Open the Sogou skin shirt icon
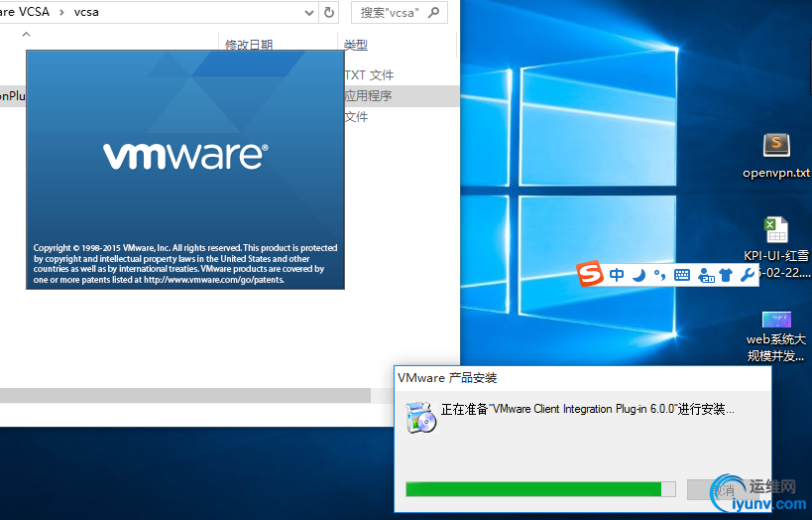Screen dimensions: 812x520 click(x=726, y=275)
